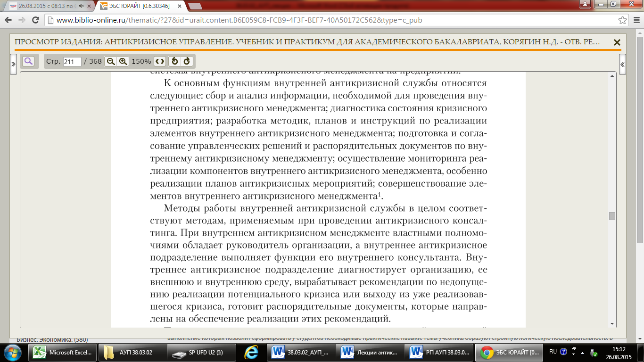Viewport: 644px width, 362px height.
Task: Open the taskbar clock and date
Action: pos(619,353)
